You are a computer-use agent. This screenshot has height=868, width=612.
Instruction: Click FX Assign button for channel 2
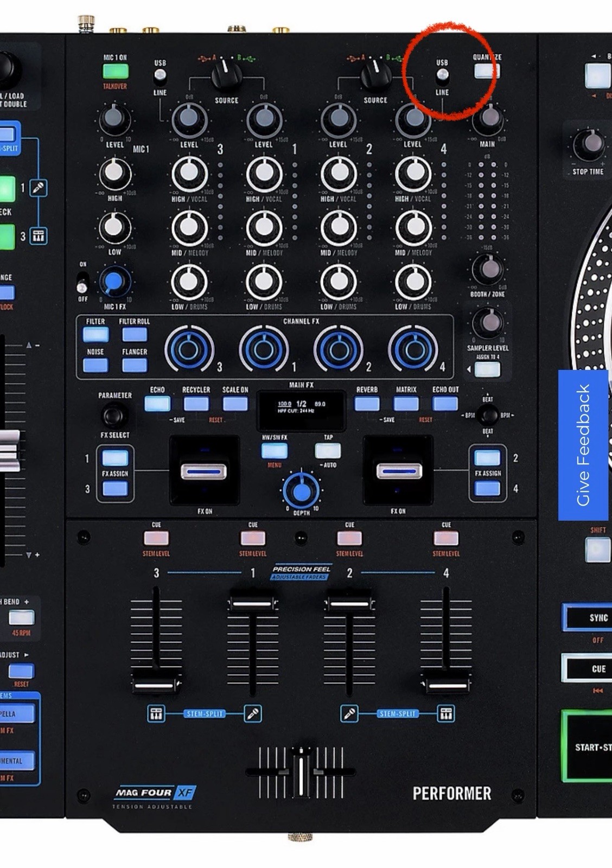point(487,458)
